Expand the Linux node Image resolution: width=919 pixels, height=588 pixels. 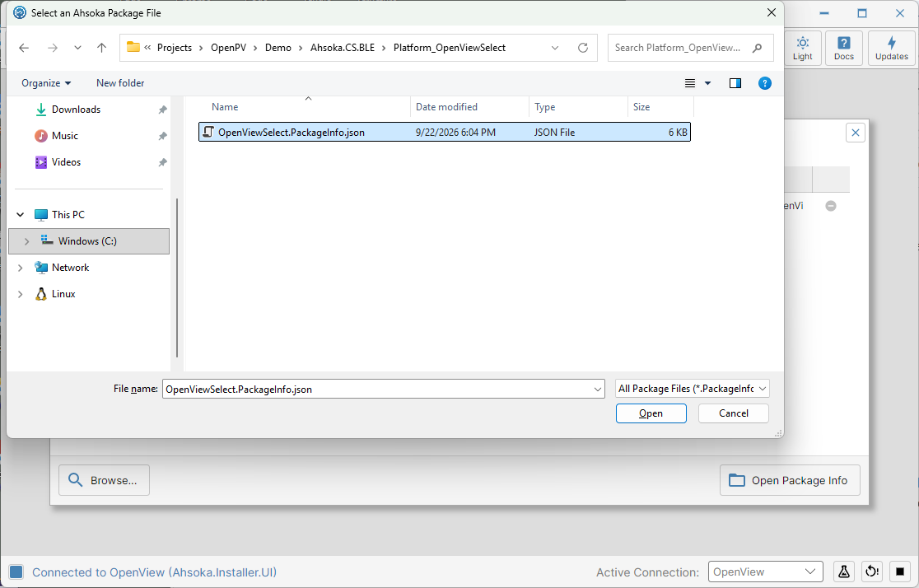pos(21,294)
